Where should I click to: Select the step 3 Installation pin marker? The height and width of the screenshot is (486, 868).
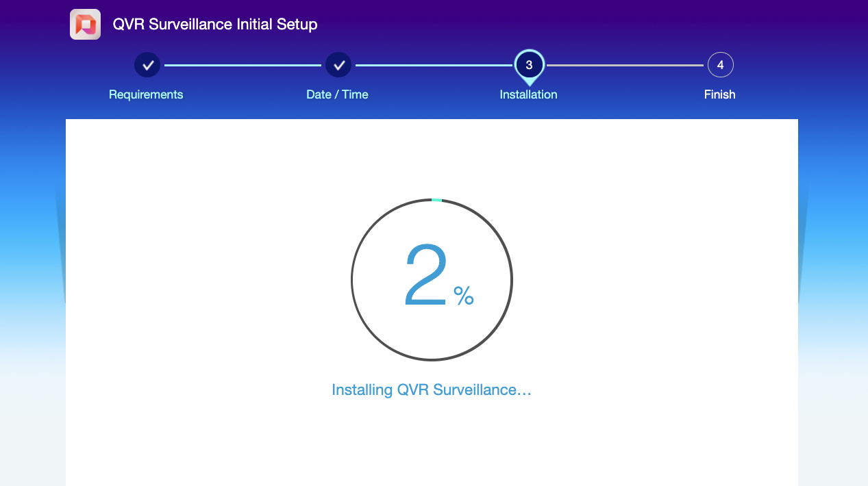(x=529, y=66)
